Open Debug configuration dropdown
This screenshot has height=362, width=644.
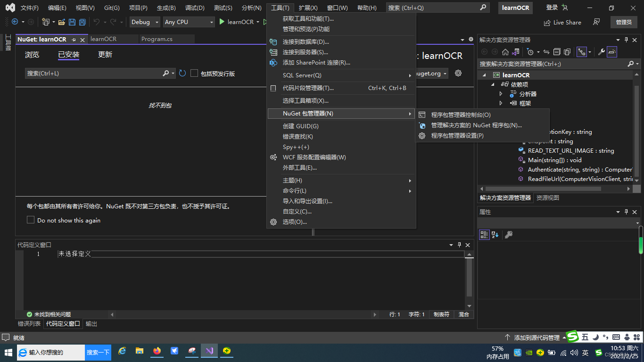[x=145, y=22]
